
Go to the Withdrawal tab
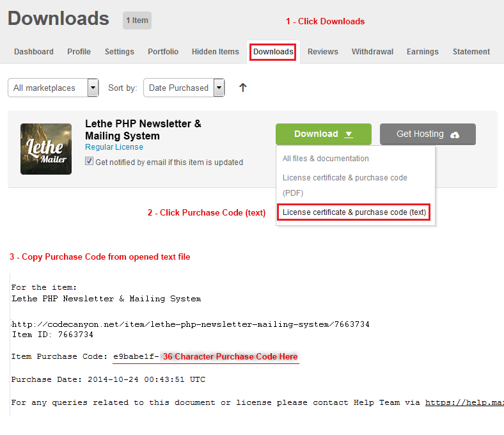(372, 52)
